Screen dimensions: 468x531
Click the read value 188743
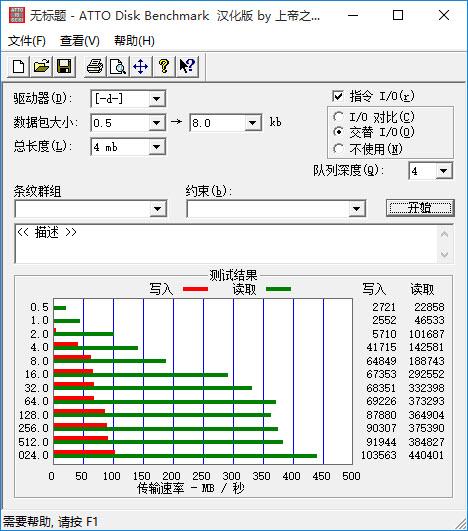click(x=426, y=361)
